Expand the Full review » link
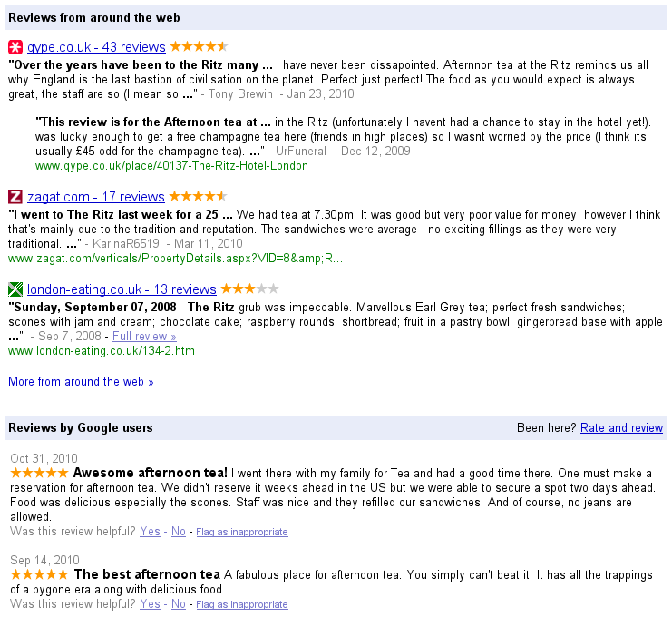 [144, 337]
